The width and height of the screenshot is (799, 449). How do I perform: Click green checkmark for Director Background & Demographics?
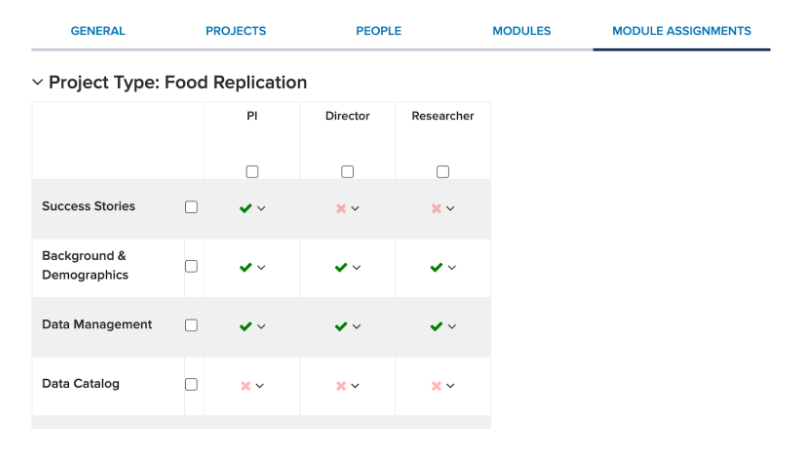click(x=341, y=267)
